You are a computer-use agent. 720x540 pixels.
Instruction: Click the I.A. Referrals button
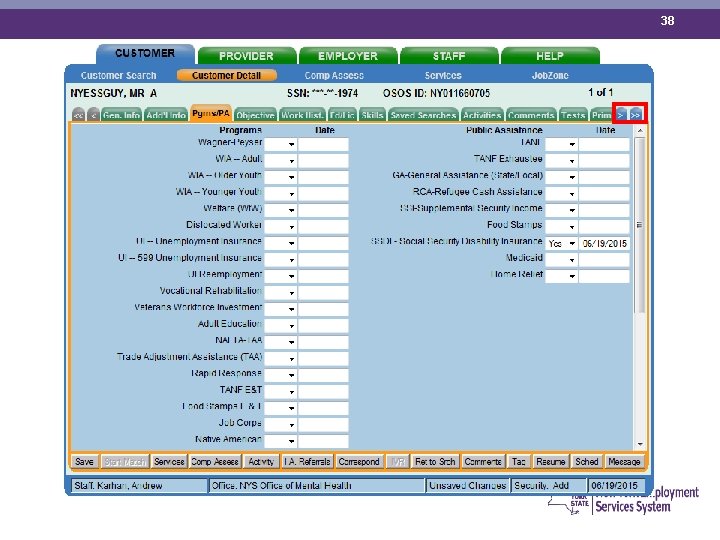pos(307,461)
